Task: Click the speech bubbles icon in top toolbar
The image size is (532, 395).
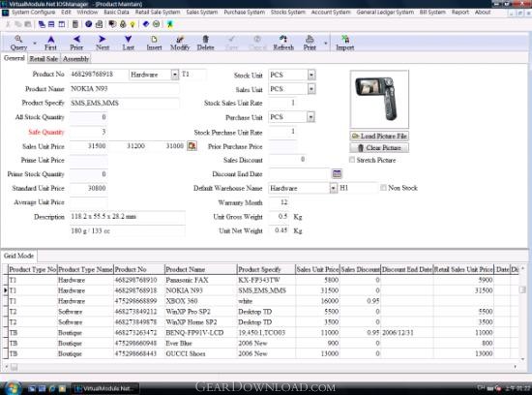Action: 112,24
